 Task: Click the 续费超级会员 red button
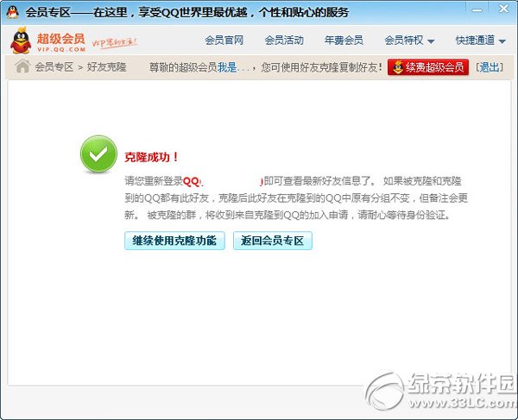428,67
